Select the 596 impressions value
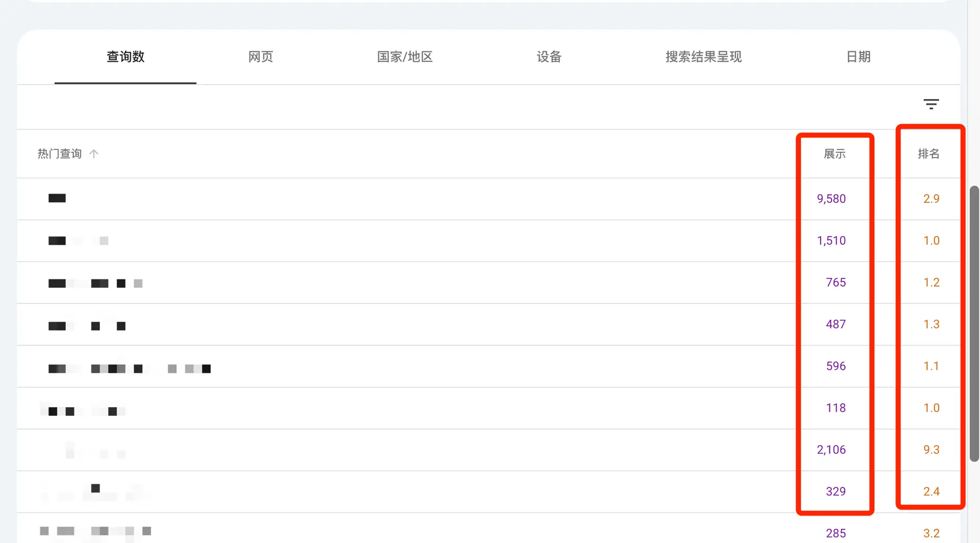 (836, 366)
